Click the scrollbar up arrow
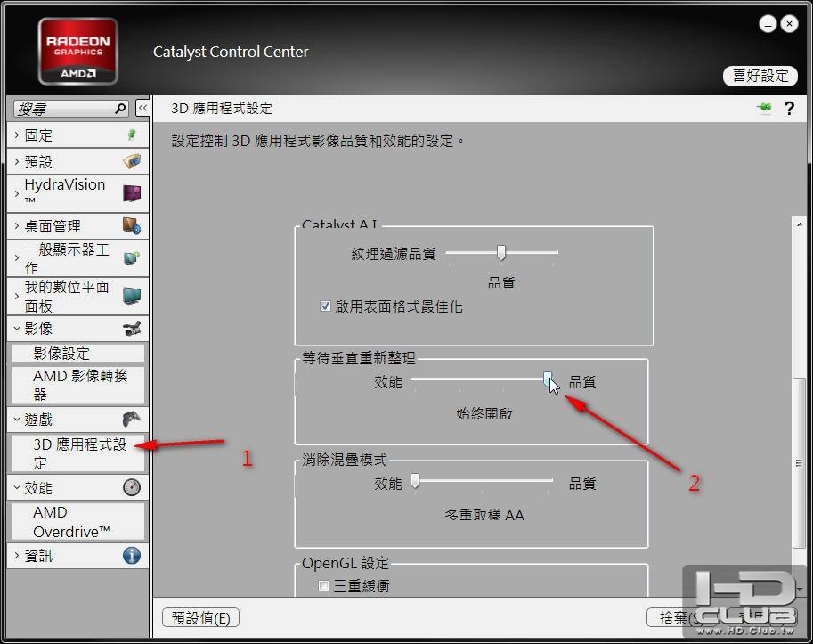 click(799, 224)
